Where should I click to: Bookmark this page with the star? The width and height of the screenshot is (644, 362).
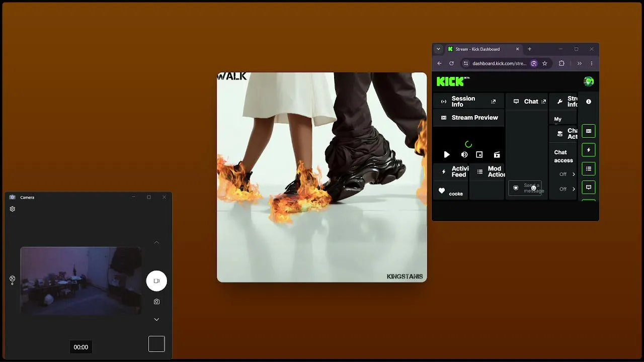544,63
